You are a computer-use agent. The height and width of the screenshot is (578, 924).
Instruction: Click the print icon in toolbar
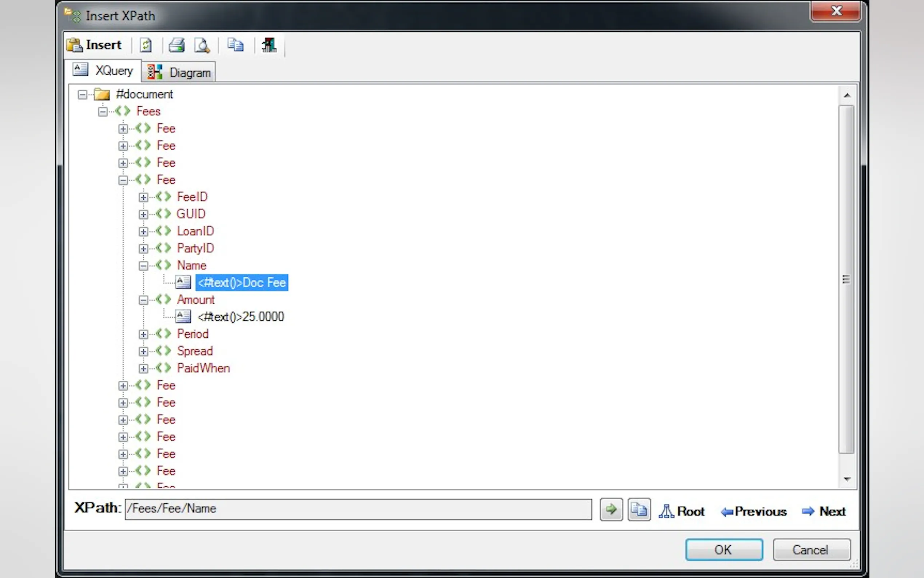coord(177,45)
